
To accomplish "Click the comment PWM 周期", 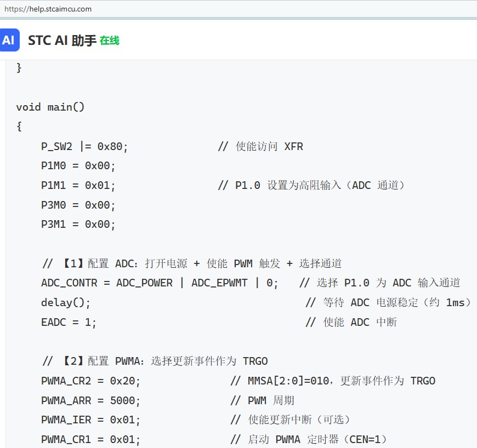I will point(263,400).
